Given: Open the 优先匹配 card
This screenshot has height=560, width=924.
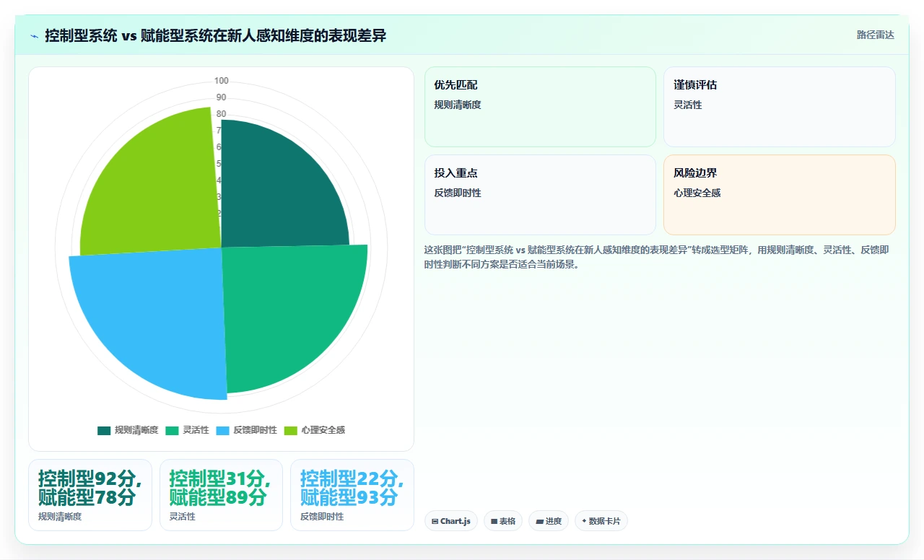Looking at the screenshot, I should point(540,107).
